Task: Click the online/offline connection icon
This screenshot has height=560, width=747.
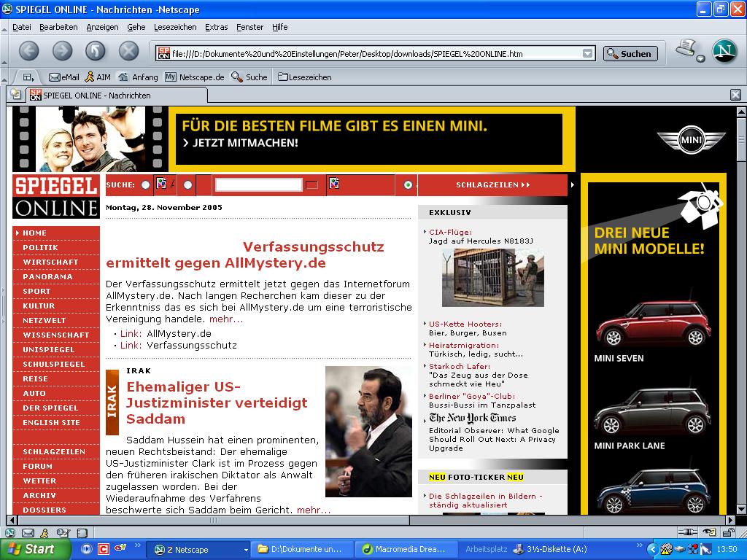Action: pyautogui.click(x=687, y=532)
